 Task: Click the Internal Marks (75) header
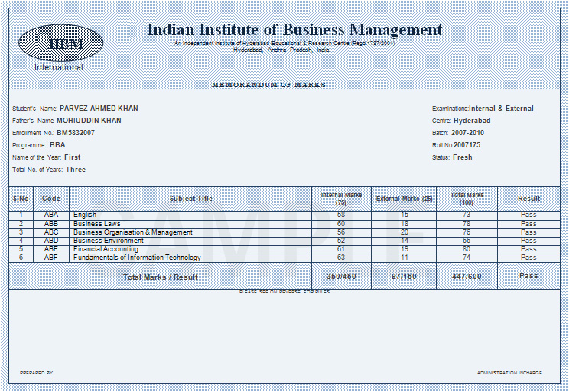pos(341,199)
